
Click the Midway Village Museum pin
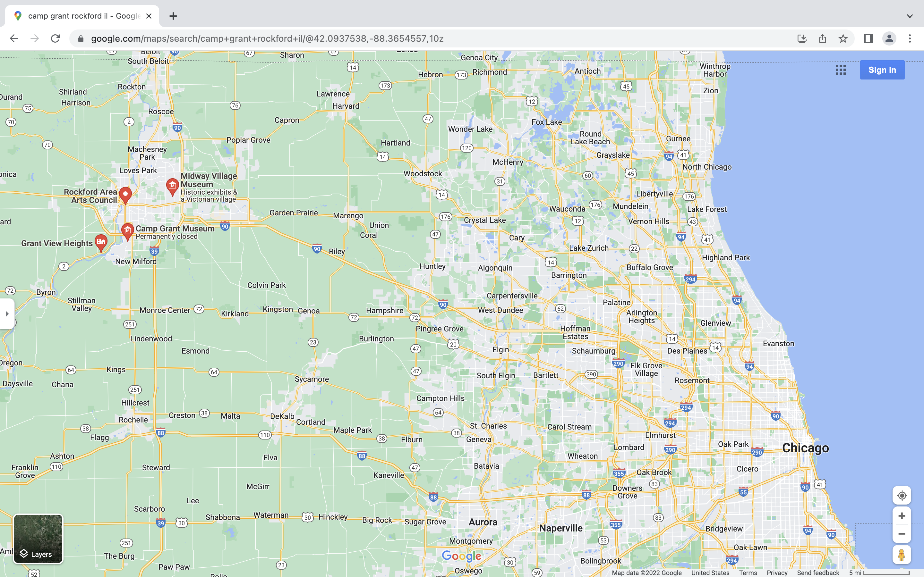(x=172, y=186)
